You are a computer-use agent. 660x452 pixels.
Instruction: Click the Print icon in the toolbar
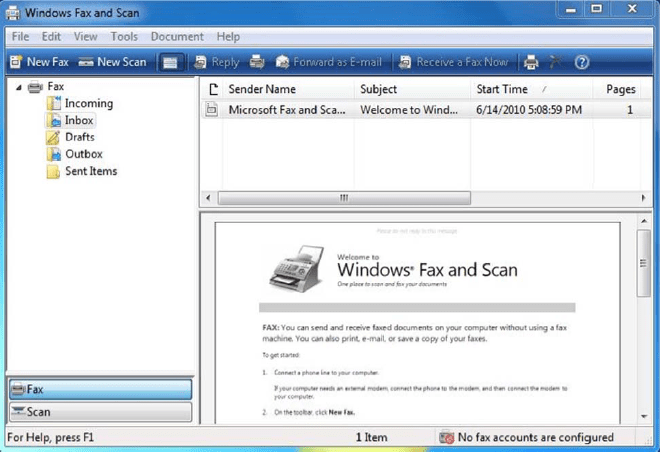531,62
